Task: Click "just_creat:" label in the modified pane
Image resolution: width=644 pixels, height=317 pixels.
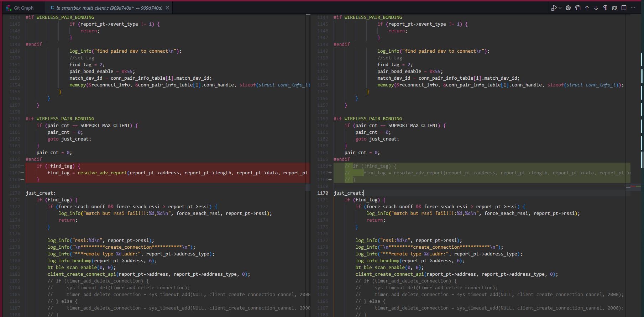Action: coord(349,193)
